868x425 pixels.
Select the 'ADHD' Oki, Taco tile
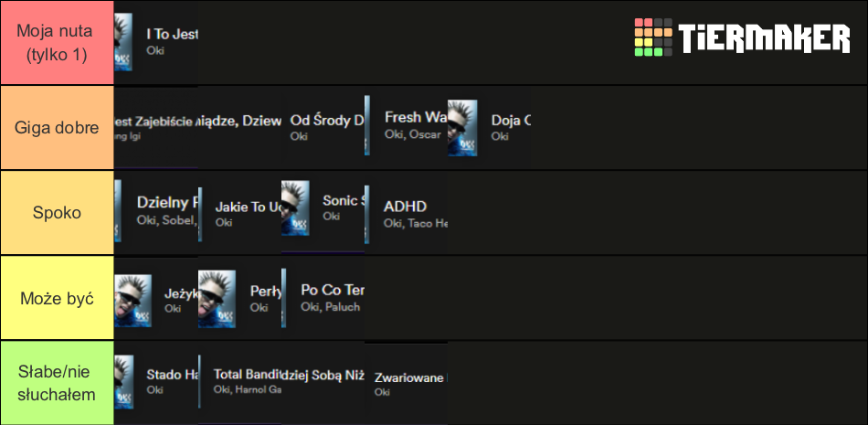[406, 213]
